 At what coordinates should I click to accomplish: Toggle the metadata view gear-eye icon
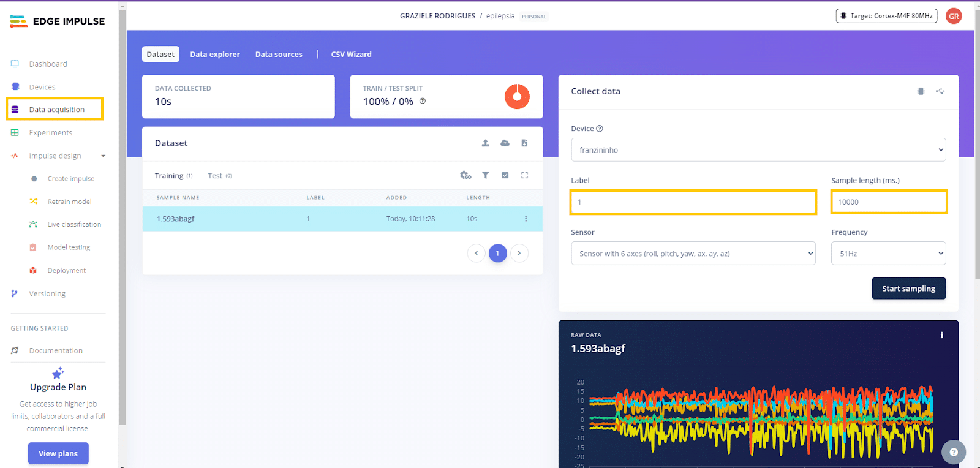[466, 175]
